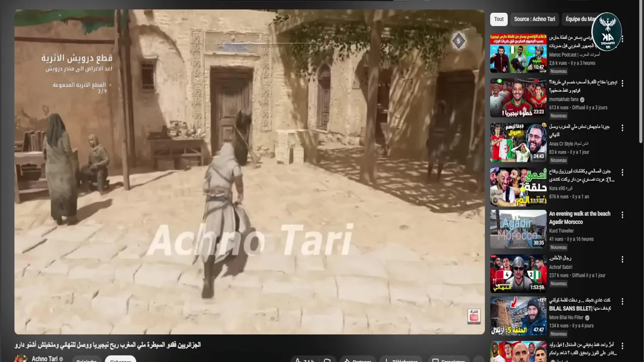Open the More Bilal No Filter channel link
The height and width of the screenshot is (362, 644).
(x=566, y=318)
